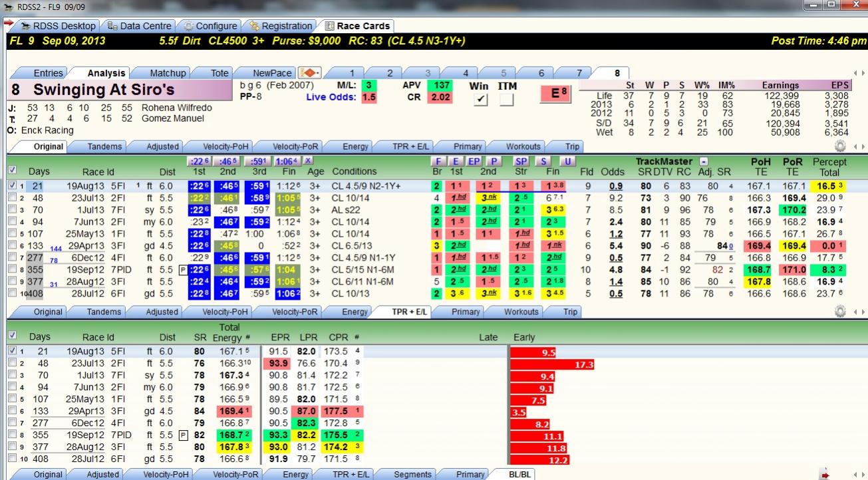
Task: Open the Configure tab
Action: (210, 26)
